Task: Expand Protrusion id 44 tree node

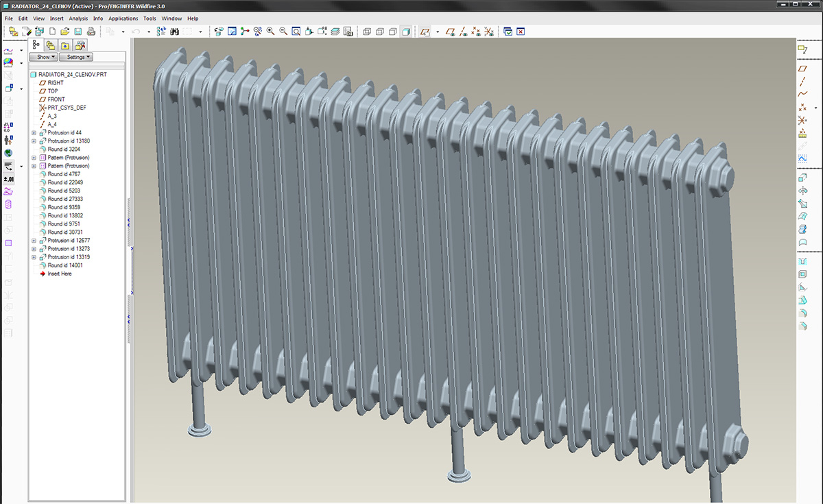Action: click(x=34, y=132)
